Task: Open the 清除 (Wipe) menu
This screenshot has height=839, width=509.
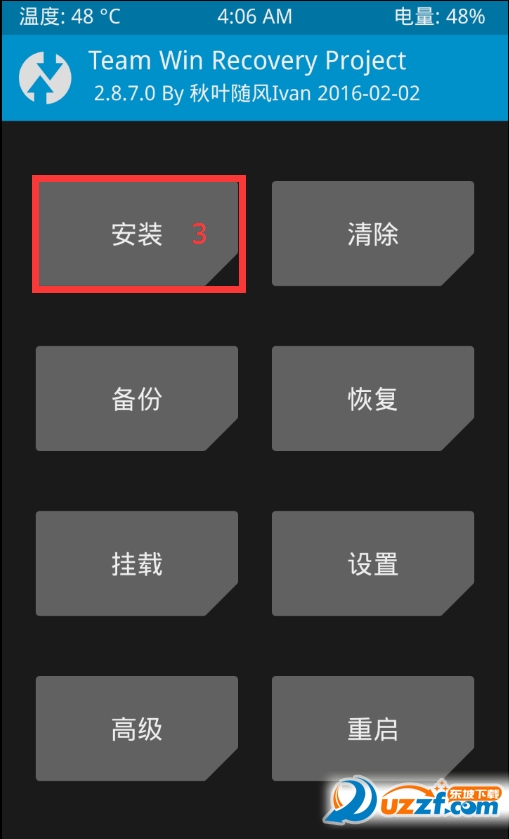Action: tap(373, 234)
